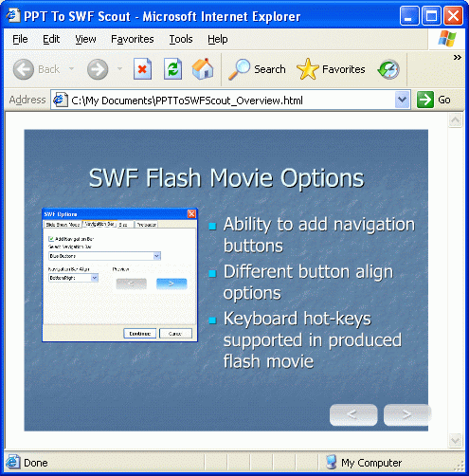Image resolution: width=469 pixels, height=476 pixels.
Task: Click the Forward arrow icon
Action: click(98, 69)
